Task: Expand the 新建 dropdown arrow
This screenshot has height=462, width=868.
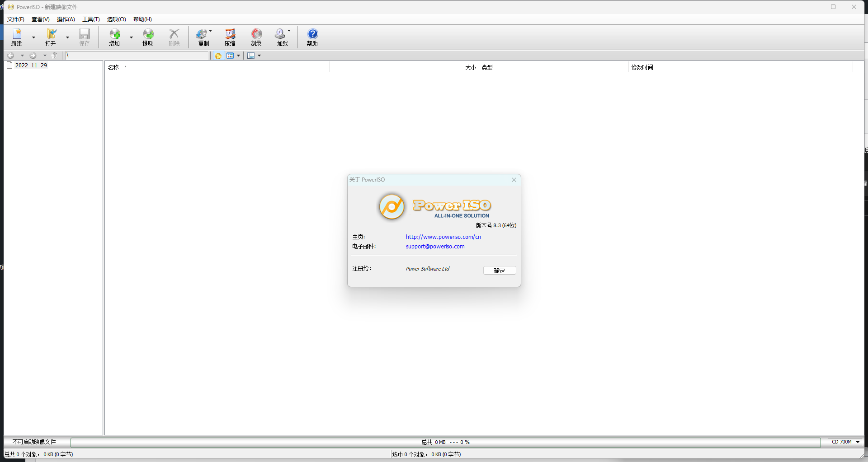Action: tap(33, 37)
